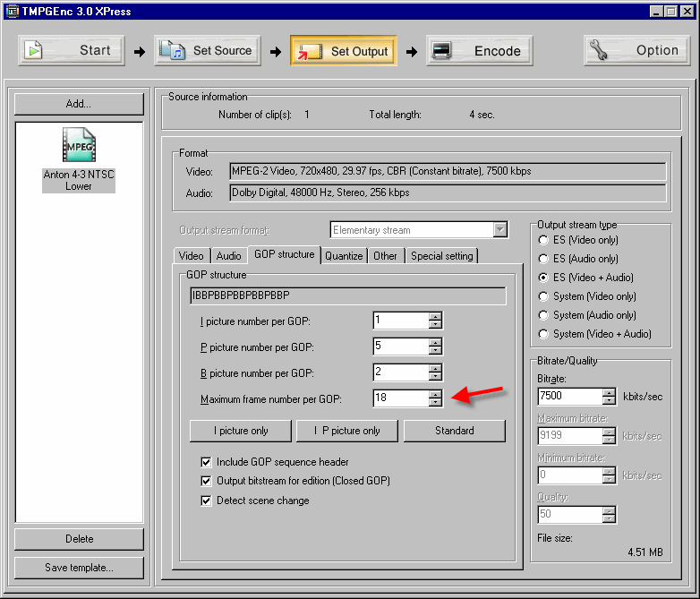Screen dimensions: 700x599
Task: Toggle Detect scene change checkbox
Action: [206, 501]
